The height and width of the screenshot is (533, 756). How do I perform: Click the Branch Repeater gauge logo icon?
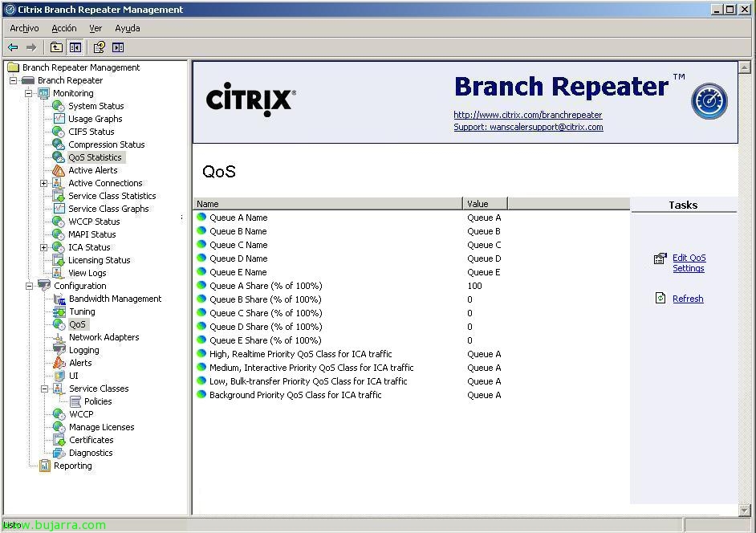(709, 101)
